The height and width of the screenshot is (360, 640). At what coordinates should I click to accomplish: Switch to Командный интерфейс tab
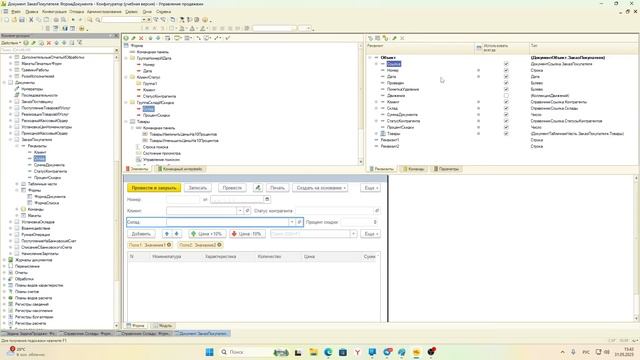pyautogui.click(x=180, y=169)
